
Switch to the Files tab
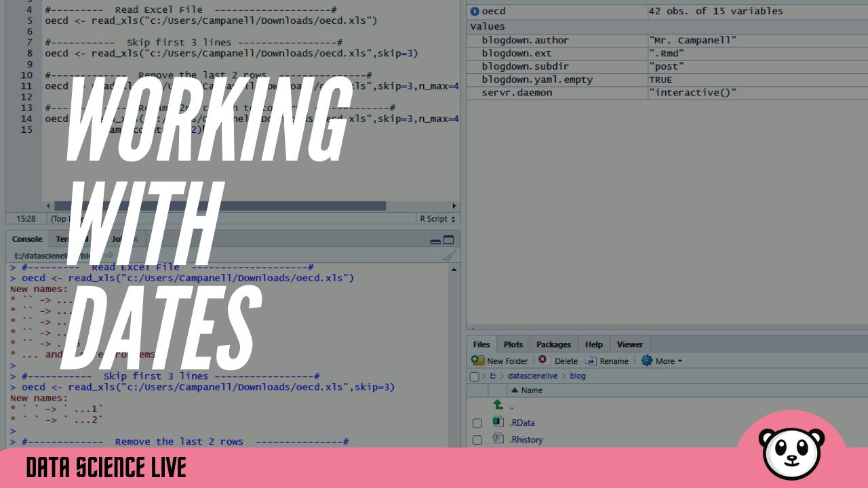click(x=481, y=344)
